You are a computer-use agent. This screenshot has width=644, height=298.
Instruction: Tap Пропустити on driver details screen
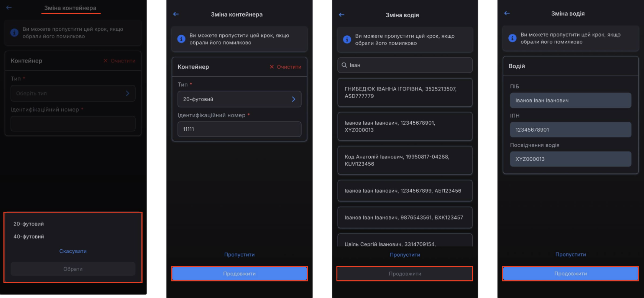tap(570, 255)
